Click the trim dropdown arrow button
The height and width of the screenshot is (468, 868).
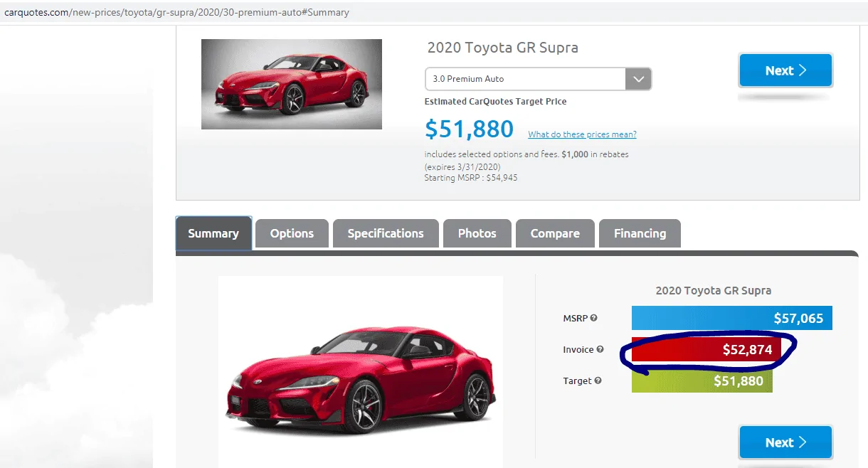(638, 79)
